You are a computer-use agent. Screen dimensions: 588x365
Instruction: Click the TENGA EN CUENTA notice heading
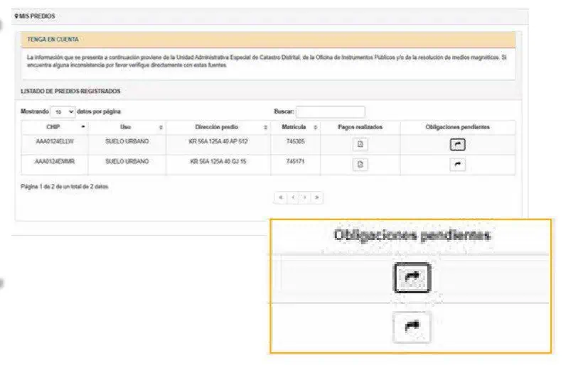pyautogui.click(x=53, y=39)
